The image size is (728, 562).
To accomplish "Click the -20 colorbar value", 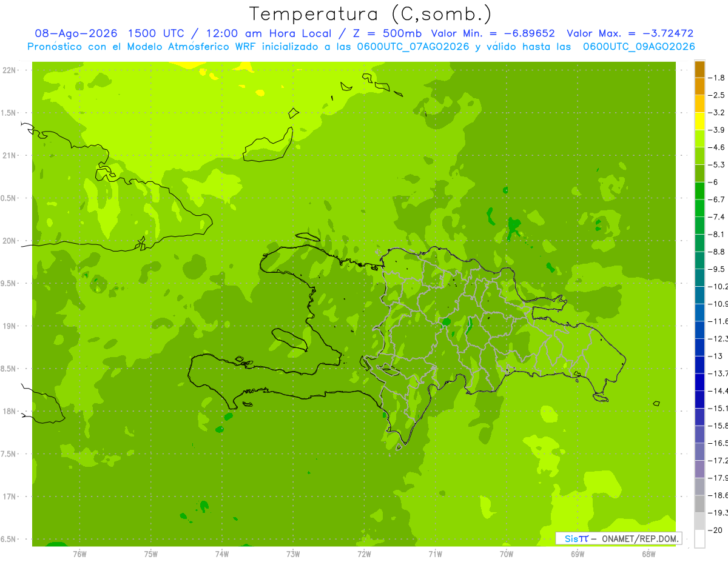I will tap(716, 530).
